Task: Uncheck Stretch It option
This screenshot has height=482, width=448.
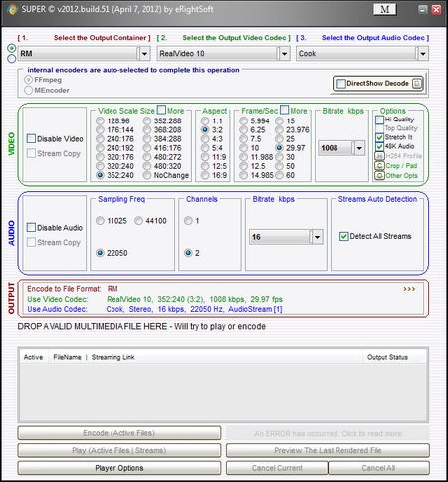Action: (x=379, y=137)
